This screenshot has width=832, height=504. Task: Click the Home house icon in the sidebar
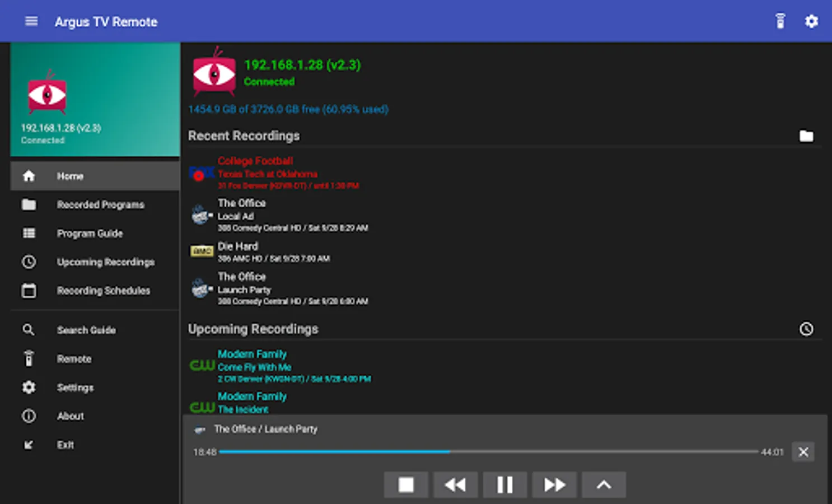coord(29,176)
